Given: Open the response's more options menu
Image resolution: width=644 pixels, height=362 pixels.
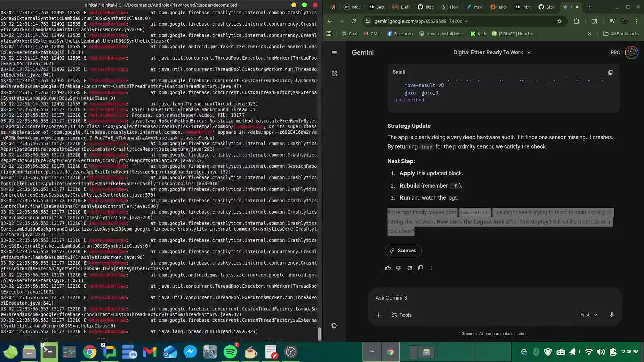Looking at the screenshot, I should [x=431, y=268].
